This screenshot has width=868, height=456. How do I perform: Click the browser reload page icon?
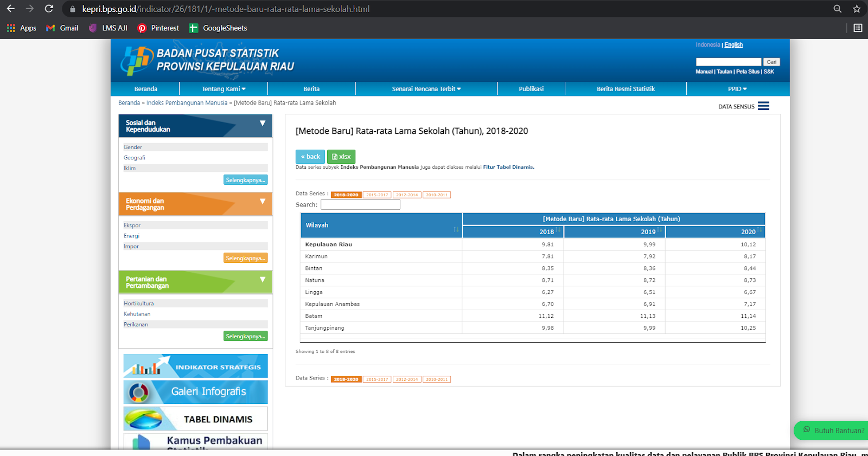point(49,9)
